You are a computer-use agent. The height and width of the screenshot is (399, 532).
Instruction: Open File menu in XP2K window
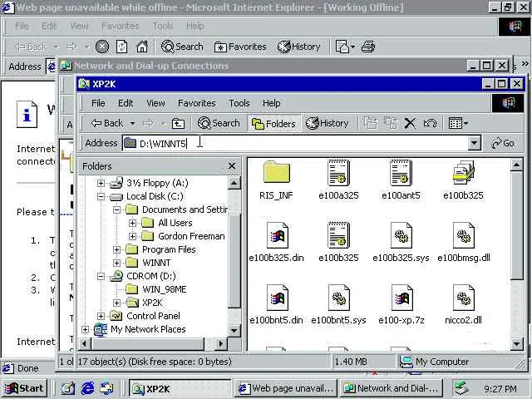point(98,103)
